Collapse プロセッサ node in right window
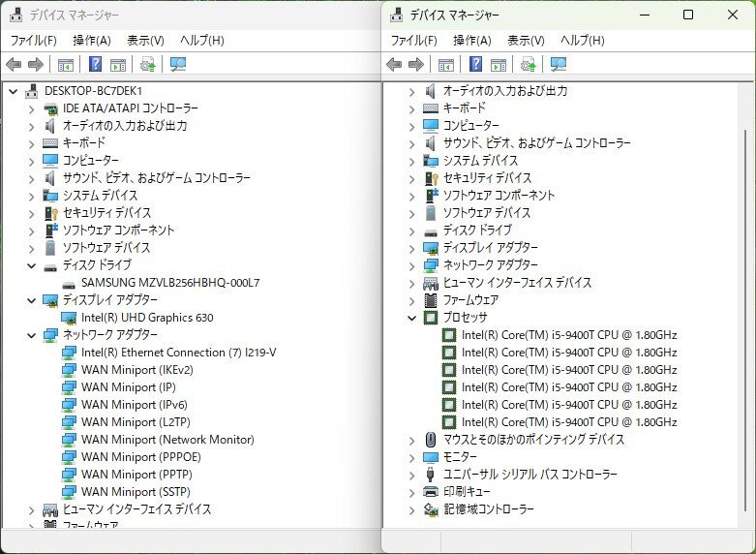756x554 pixels. tap(412, 318)
